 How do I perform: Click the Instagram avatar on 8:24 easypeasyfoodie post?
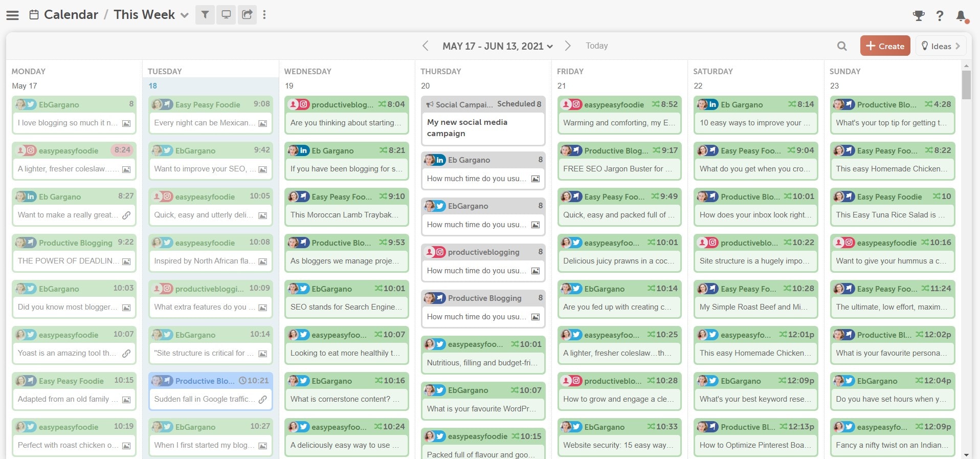click(27, 150)
